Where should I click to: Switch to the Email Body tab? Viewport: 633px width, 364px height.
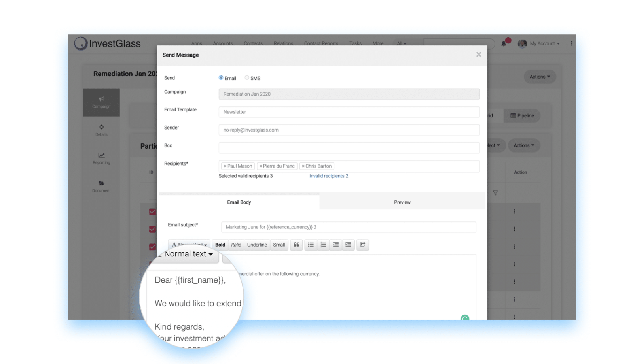click(239, 202)
